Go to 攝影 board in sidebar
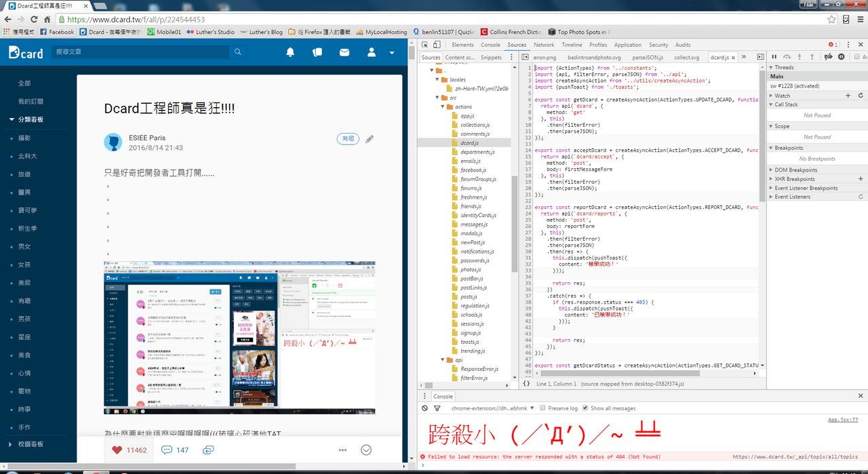Image resolution: width=868 pixels, height=474 pixels. pos(24,138)
